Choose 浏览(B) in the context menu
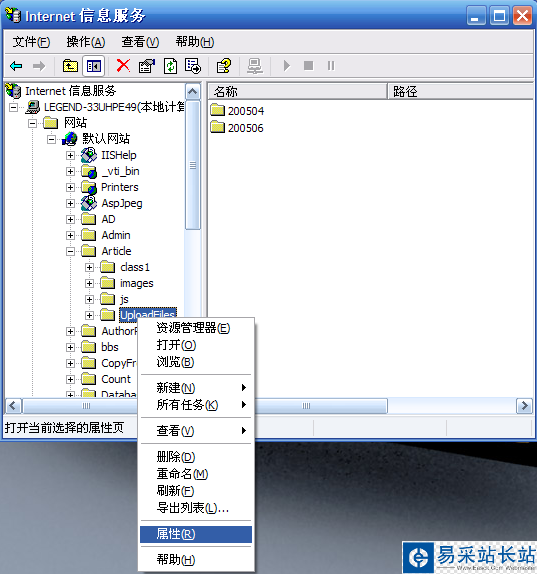The width and height of the screenshot is (537, 574). coord(196,362)
